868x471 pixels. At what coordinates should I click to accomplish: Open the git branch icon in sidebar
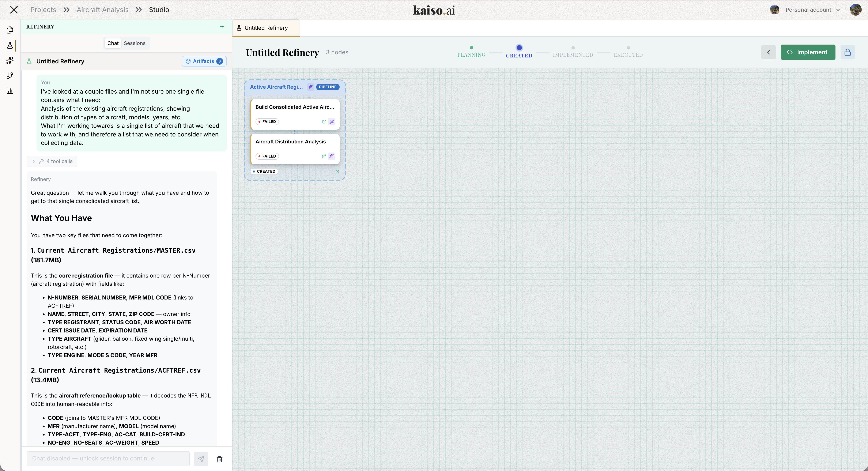10,75
